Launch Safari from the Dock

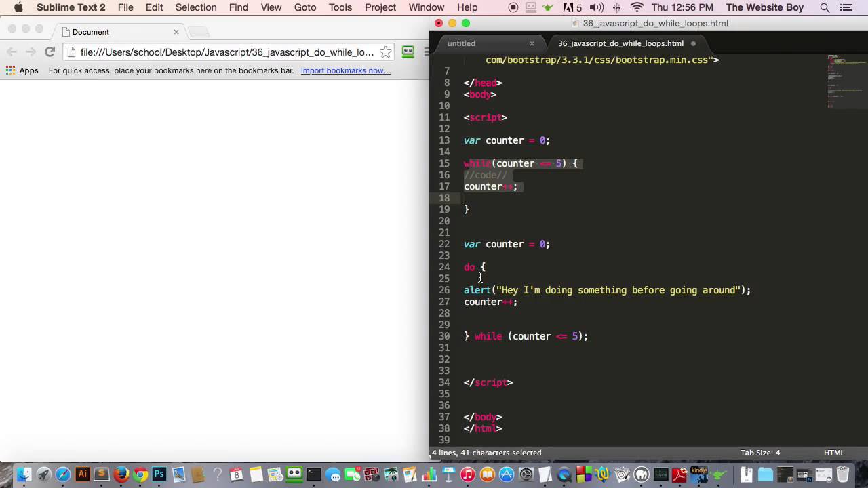63,474
